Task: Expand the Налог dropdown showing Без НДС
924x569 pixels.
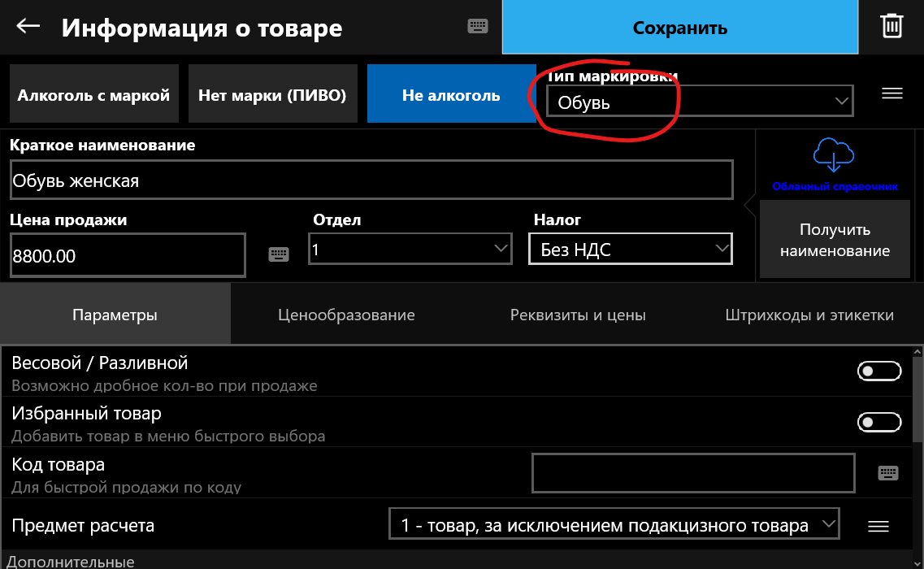Action: 631,249
